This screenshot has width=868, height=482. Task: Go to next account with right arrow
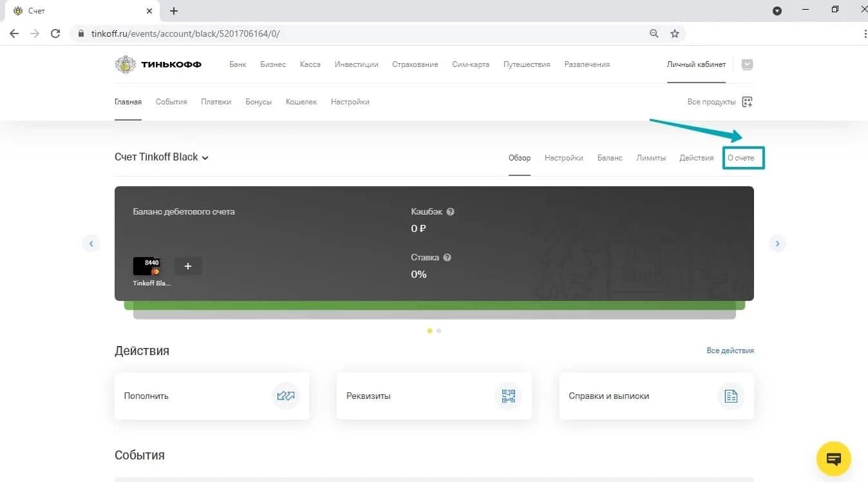(x=777, y=244)
